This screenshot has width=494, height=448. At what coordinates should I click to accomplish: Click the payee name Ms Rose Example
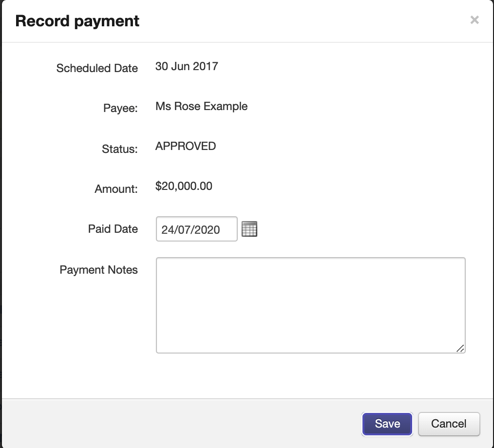tap(201, 106)
